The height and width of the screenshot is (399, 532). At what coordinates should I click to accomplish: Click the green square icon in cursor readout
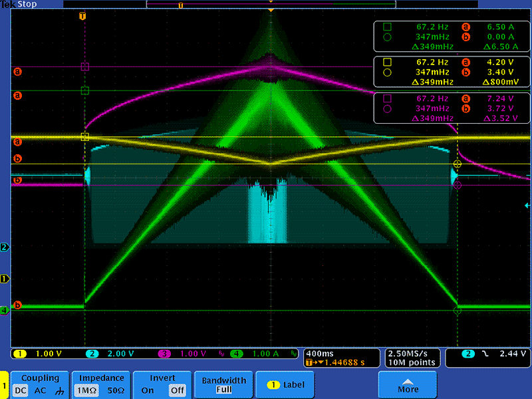[x=387, y=27]
